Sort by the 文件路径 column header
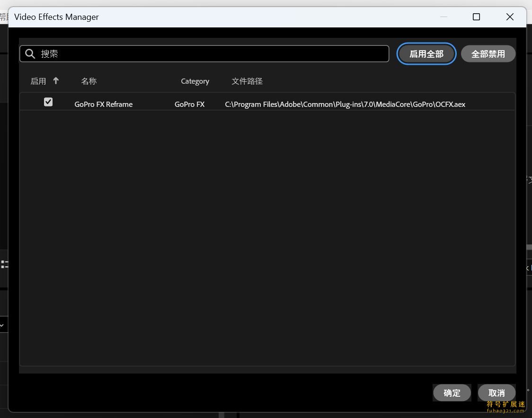This screenshot has height=418, width=532. pos(247,81)
